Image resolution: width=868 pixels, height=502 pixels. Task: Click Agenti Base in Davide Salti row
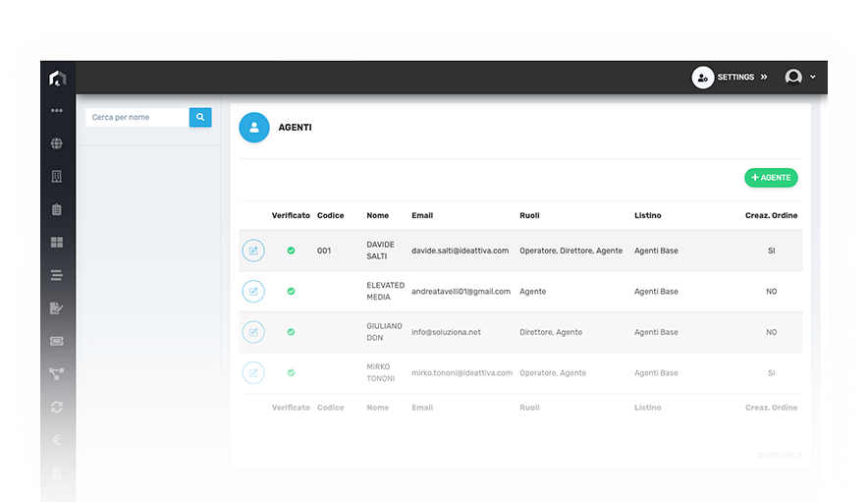(x=656, y=251)
